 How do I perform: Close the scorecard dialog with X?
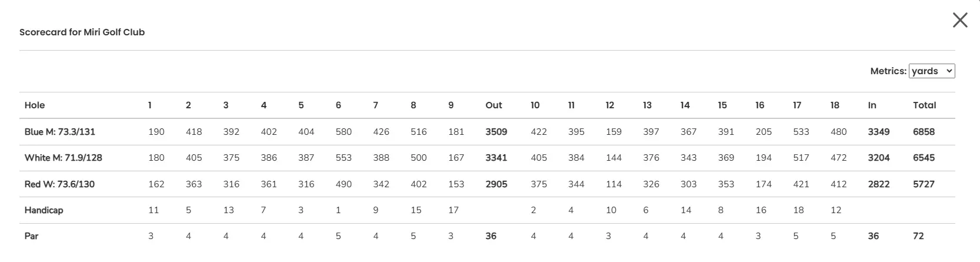tap(960, 21)
